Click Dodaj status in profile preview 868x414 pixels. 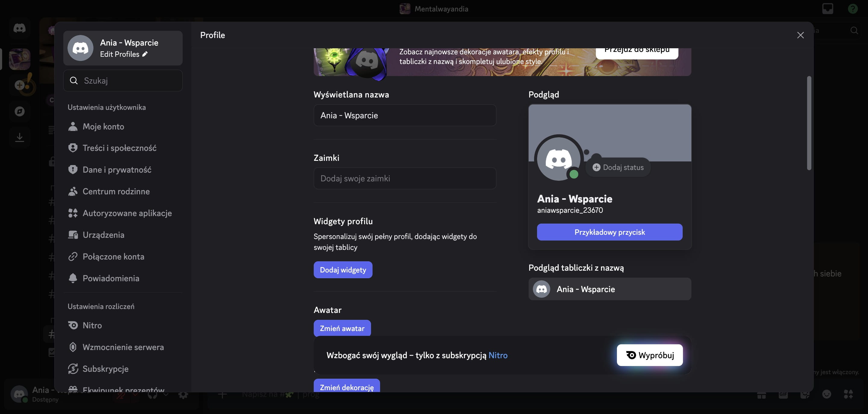click(618, 167)
